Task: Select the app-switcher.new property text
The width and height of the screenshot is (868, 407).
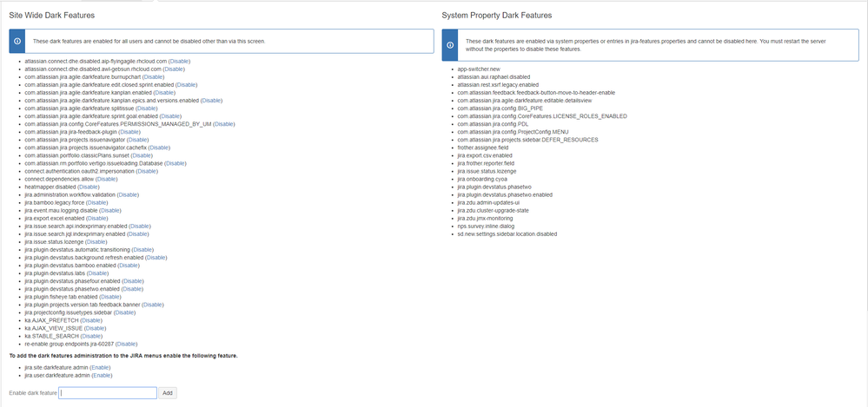Action: point(479,69)
